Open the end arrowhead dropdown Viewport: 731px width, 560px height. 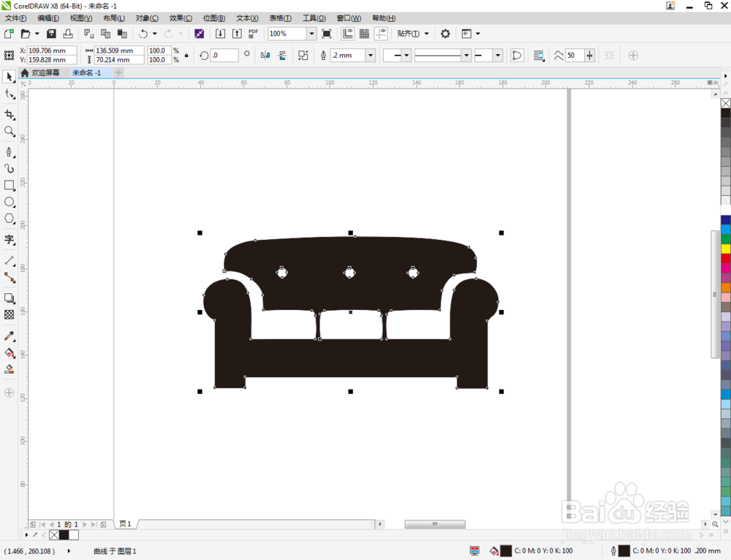pyautogui.click(x=498, y=56)
